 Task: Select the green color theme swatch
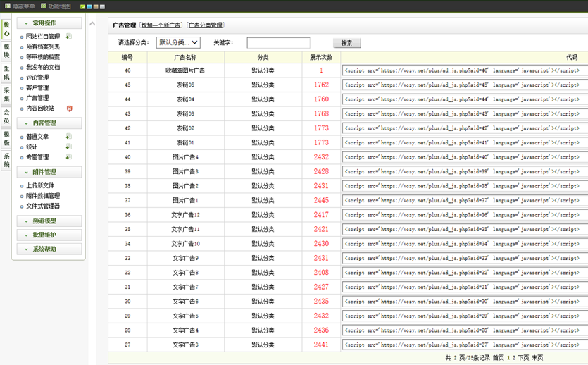pos(83,7)
